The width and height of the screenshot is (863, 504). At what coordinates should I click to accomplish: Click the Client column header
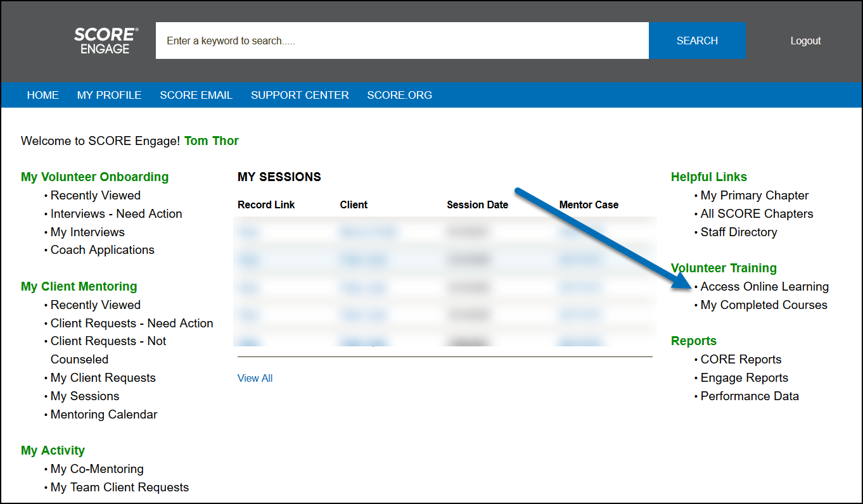354,205
